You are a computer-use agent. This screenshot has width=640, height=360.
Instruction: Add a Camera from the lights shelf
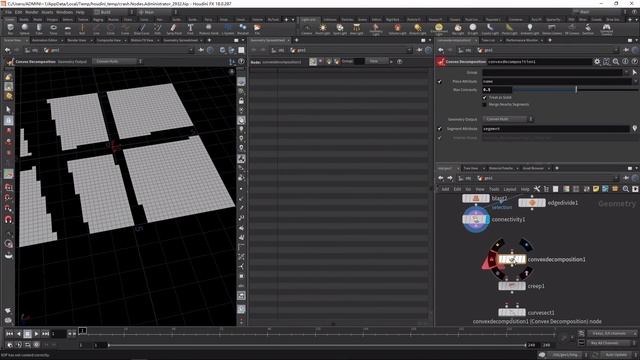click(x=307, y=29)
